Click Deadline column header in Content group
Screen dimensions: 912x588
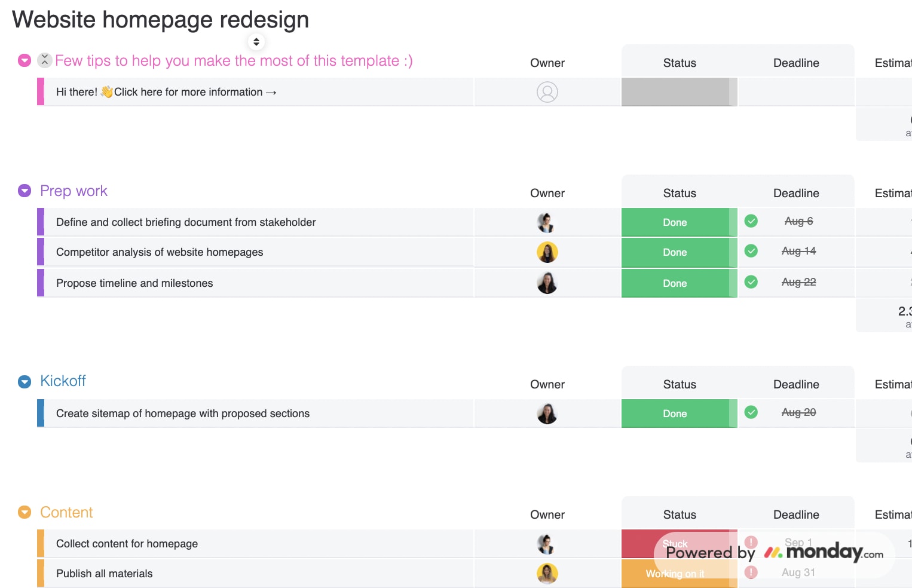pyautogui.click(x=796, y=514)
